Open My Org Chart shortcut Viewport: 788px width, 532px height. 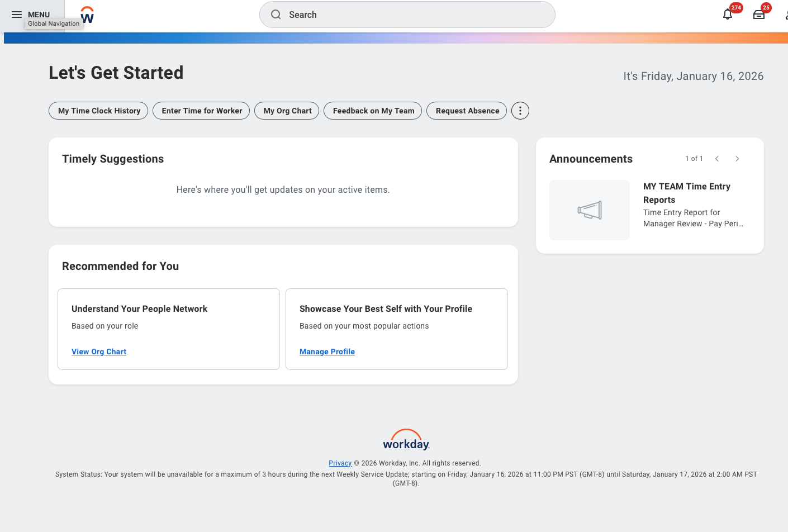287,111
